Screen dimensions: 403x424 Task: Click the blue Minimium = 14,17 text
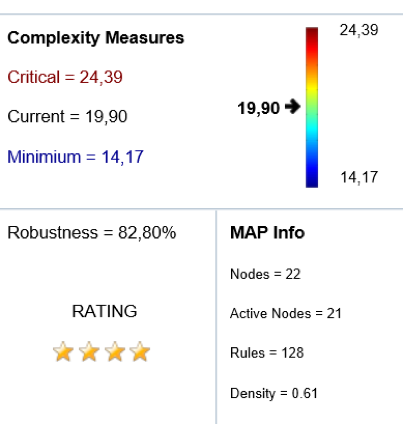point(75,157)
